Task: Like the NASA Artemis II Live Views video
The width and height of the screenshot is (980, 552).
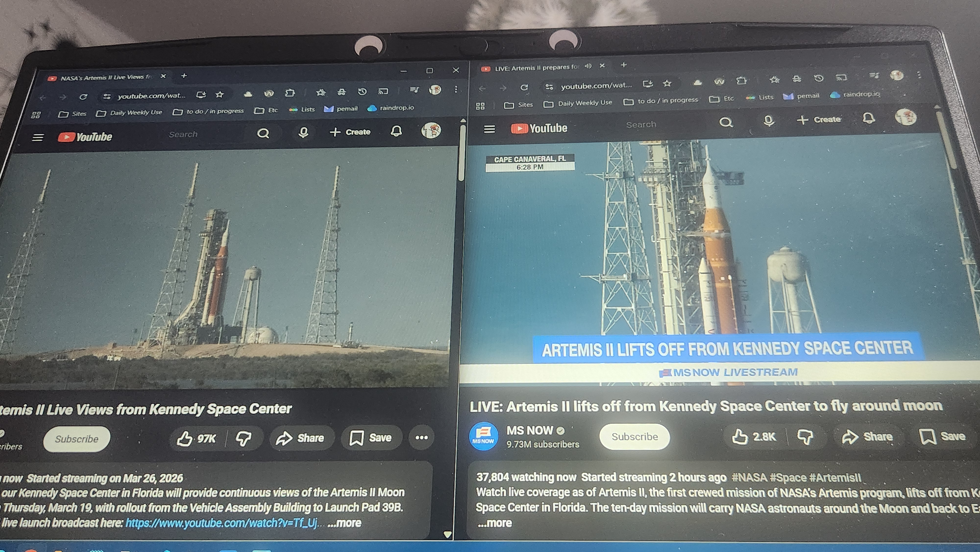Action: pos(197,438)
